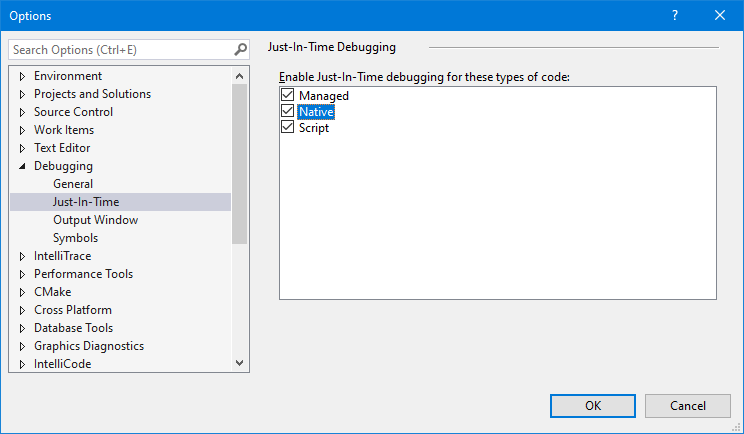Select the Script list item text

(x=314, y=128)
